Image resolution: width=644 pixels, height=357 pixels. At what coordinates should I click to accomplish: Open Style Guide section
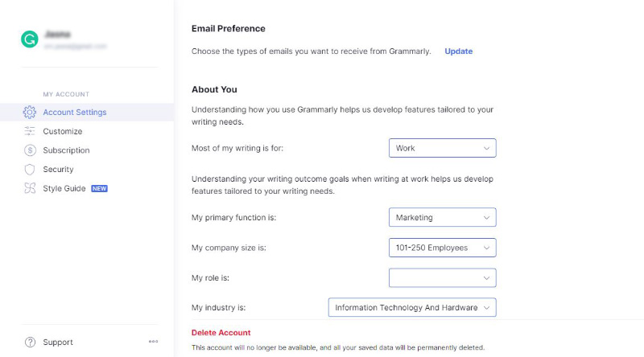coord(64,188)
